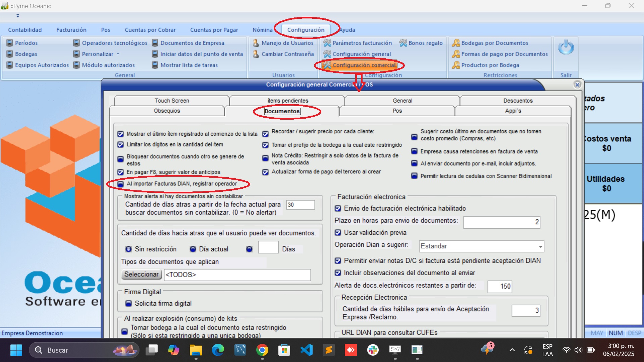
Task: Click the Períodos icon in ribbon
Action: (x=10, y=43)
